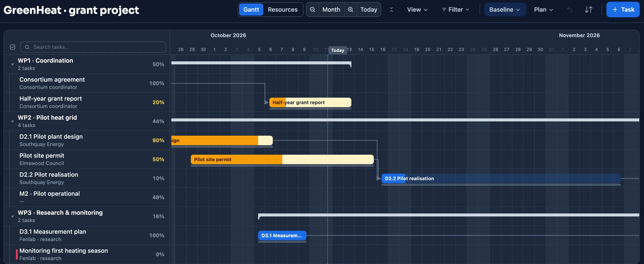
Task: Select Monitoring first heating season row
Action: point(87,254)
